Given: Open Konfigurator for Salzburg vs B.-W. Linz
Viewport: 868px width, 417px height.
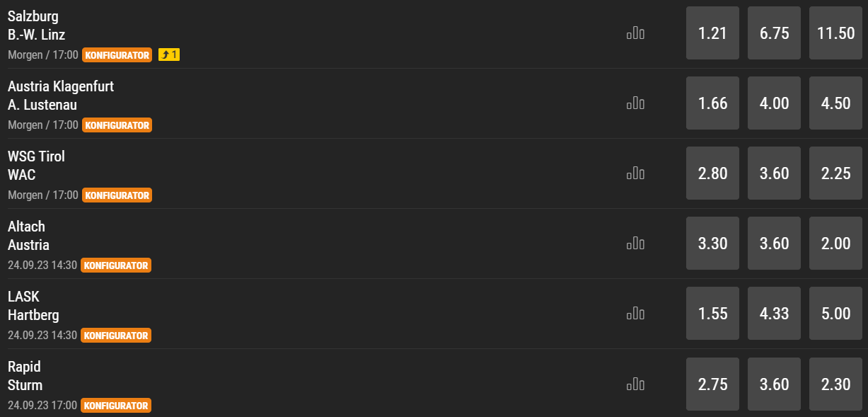Looking at the screenshot, I should tap(117, 55).
